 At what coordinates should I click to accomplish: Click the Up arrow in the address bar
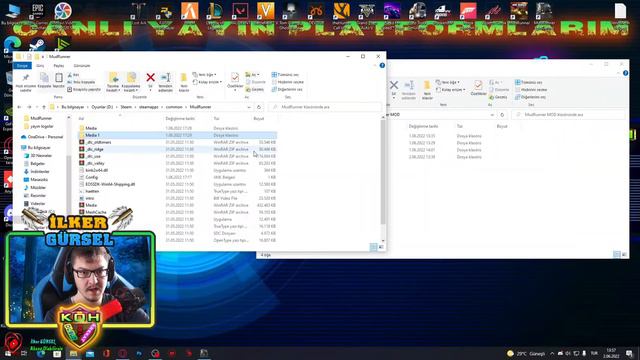pos(44,107)
